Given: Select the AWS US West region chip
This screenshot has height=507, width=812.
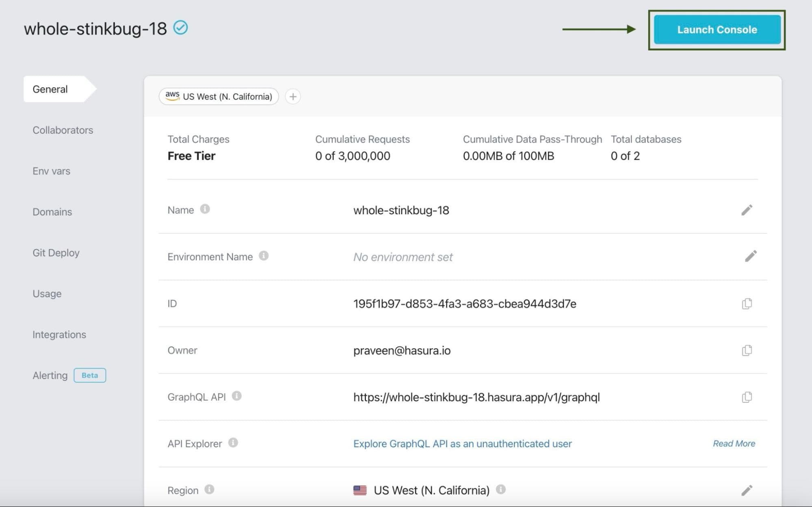Looking at the screenshot, I should click(x=219, y=97).
